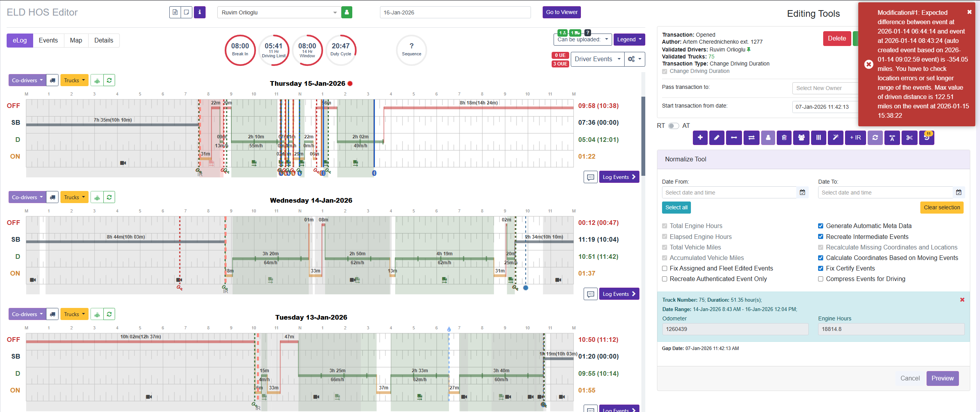Open comment icon beside Thursday Log Events
The height and width of the screenshot is (412, 980).
click(591, 177)
